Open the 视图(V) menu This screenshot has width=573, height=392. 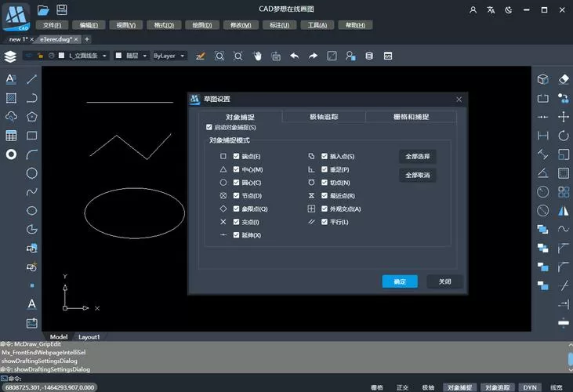click(x=126, y=25)
